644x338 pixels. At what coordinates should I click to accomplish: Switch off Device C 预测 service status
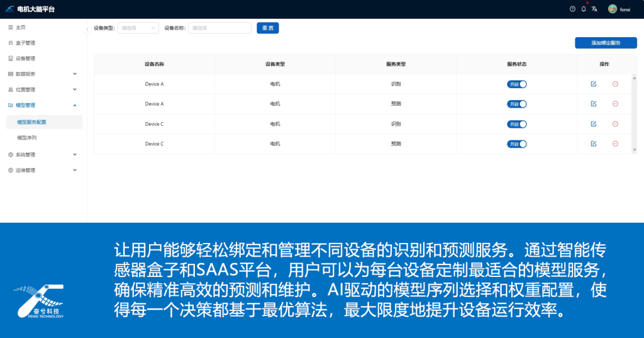pos(517,144)
